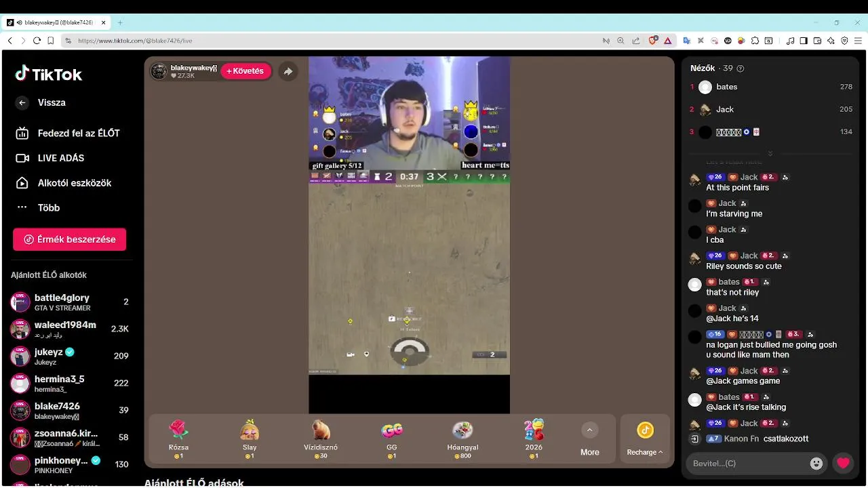Select second ranked viewer Jack
Image resolution: width=868 pixels, height=488 pixels.
(771, 109)
